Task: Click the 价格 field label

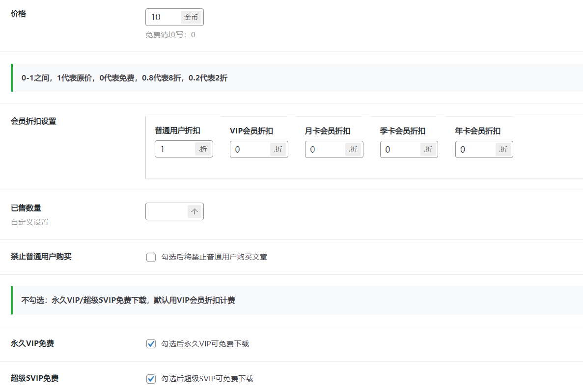Action: pos(18,14)
